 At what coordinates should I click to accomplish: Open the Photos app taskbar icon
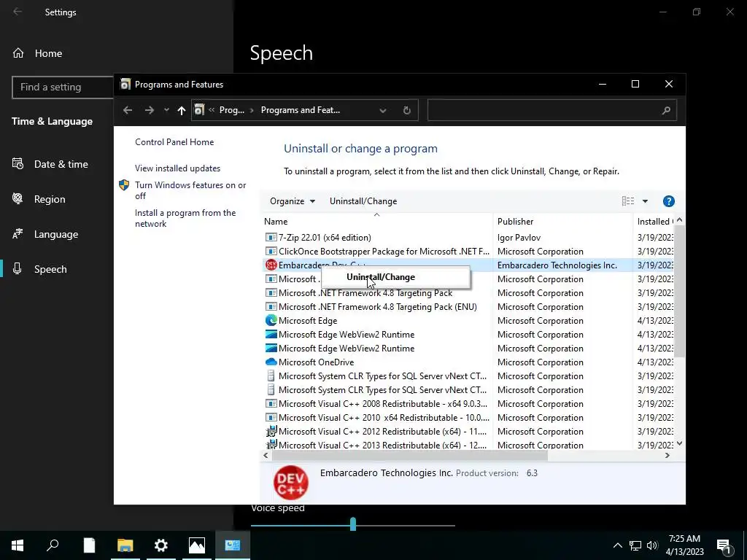pyautogui.click(x=197, y=545)
